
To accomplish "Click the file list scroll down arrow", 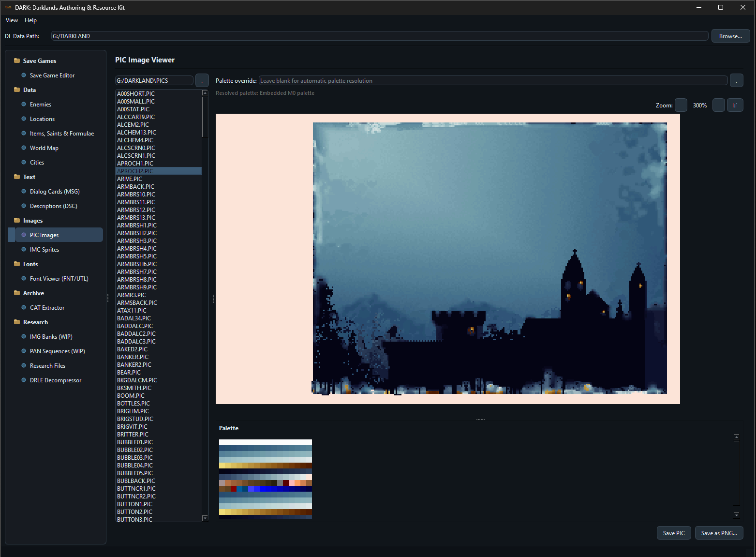I will point(205,518).
